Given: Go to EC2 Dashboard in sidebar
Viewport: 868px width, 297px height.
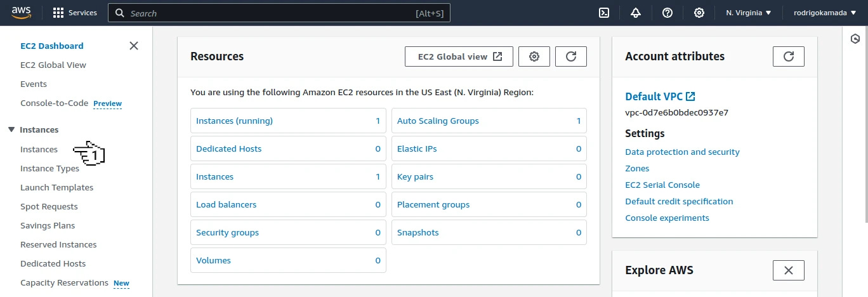Looking at the screenshot, I should click(52, 46).
